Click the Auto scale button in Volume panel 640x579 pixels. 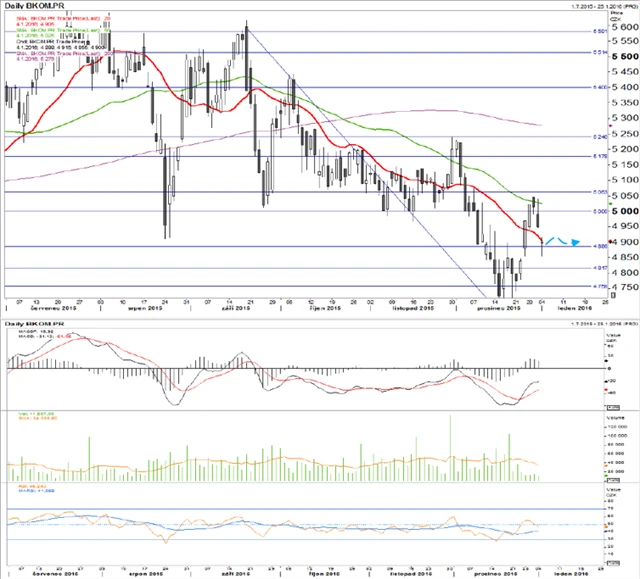tap(613, 480)
